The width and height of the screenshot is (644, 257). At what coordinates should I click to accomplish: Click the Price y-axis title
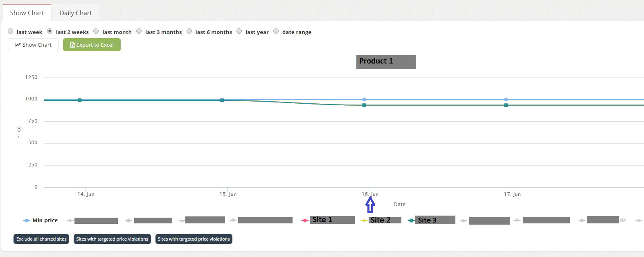(x=18, y=132)
